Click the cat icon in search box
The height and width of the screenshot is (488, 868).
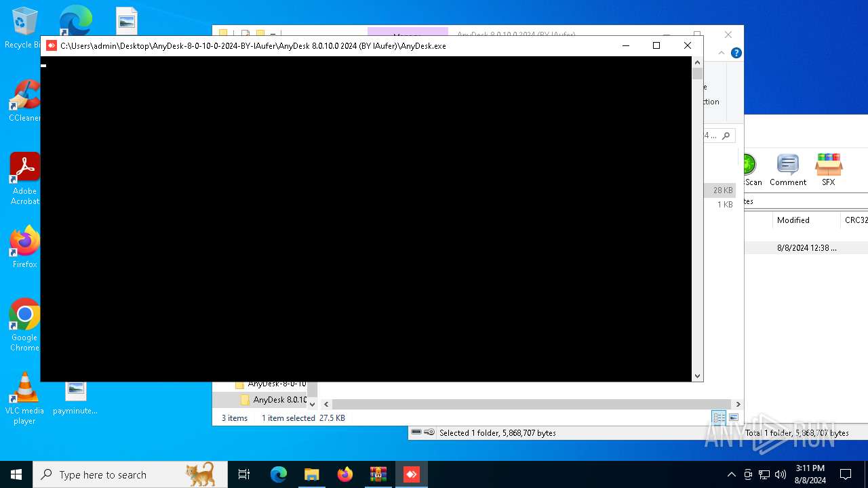201,474
